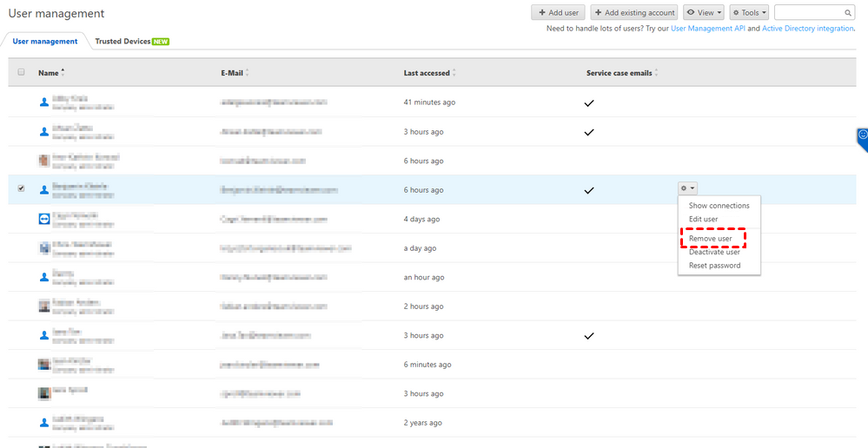The image size is (868, 448).
Task: Click the Last accessed sort arrows
Action: (454, 73)
